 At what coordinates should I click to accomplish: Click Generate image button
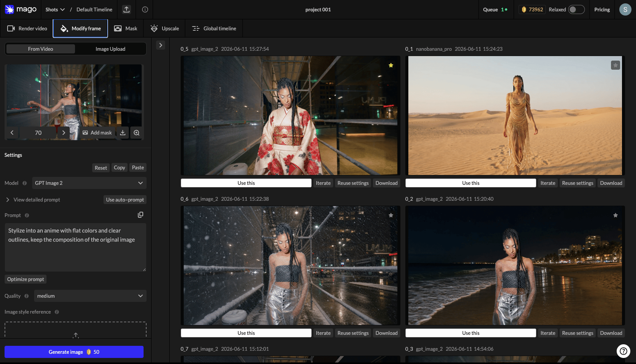[x=74, y=352]
